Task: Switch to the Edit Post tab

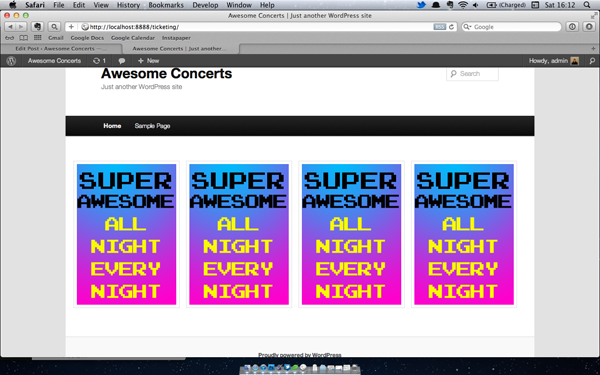Action: point(61,49)
